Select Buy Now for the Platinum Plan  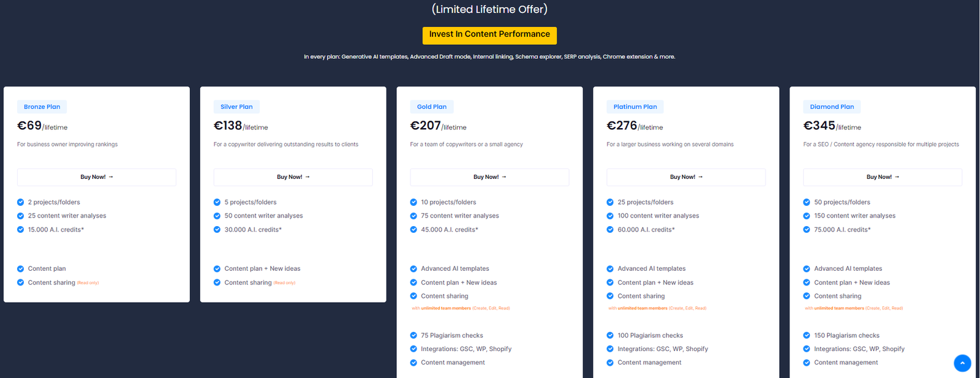(686, 177)
